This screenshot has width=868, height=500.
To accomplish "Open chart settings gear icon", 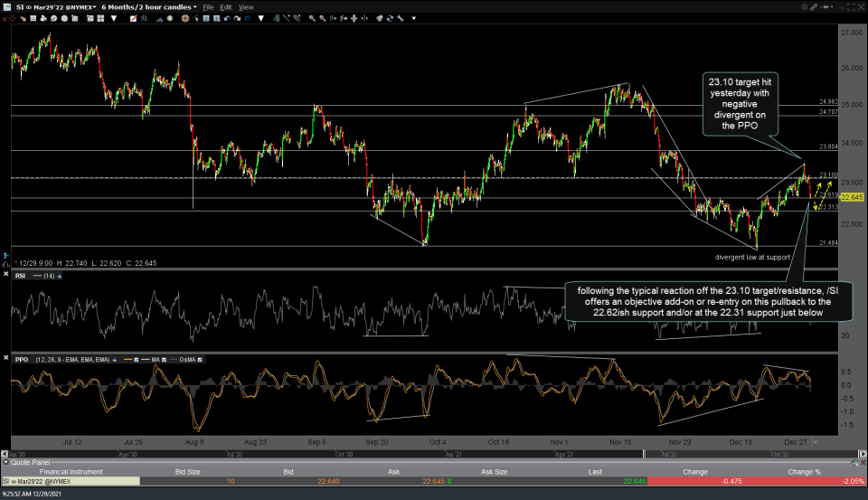I will tap(807, 6).
